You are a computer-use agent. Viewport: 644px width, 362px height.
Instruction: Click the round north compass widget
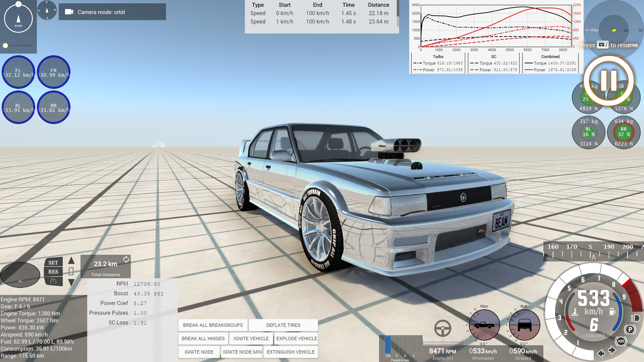[x=47, y=10]
